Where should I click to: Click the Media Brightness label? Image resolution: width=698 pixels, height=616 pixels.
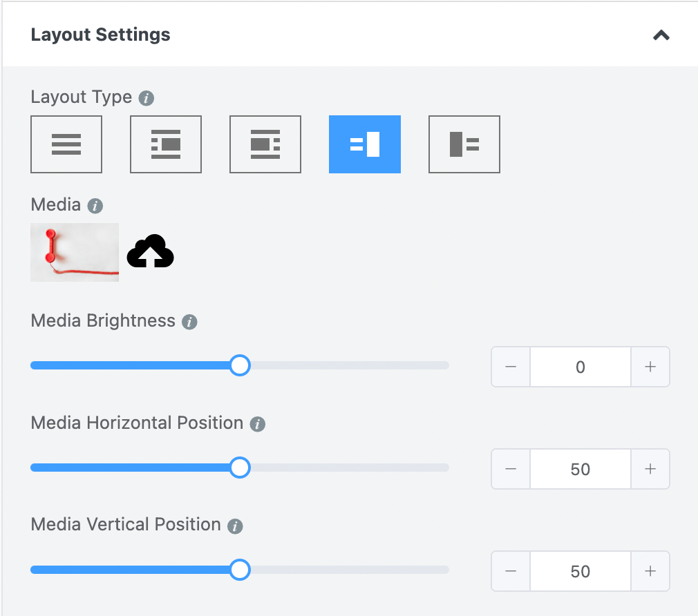click(103, 320)
